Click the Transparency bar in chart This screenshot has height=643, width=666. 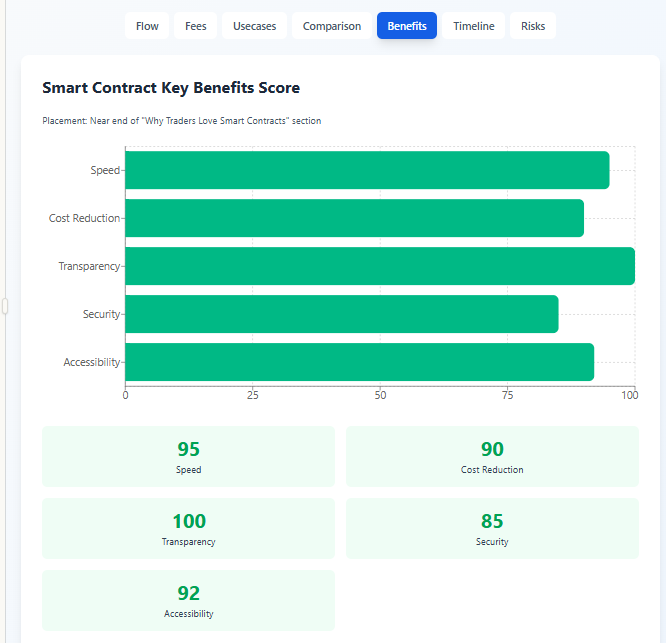pos(380,266)
